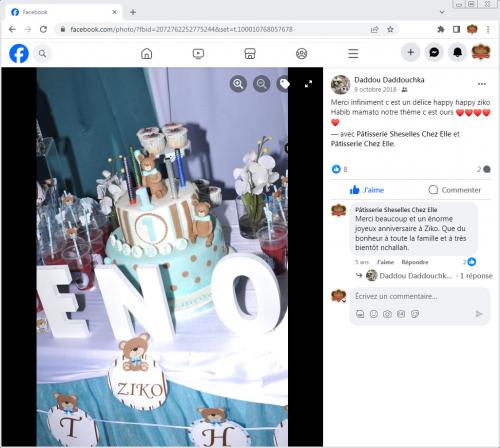Zoom in on the photo
Viewport: 500px width, 448px height.
click(x=238, y=84)
